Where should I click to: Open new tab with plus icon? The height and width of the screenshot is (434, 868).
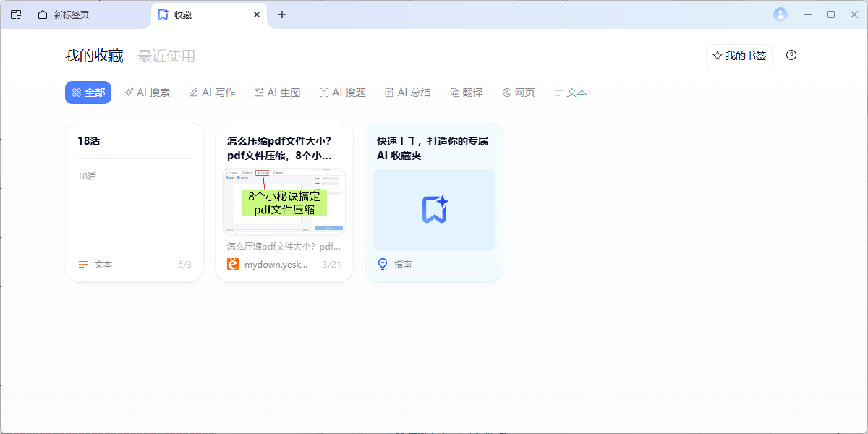point(282,14)
